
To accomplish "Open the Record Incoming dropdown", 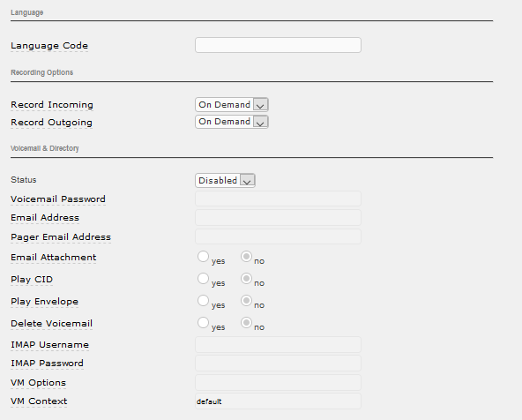I will pyautogui.click(x=232, y=105).
